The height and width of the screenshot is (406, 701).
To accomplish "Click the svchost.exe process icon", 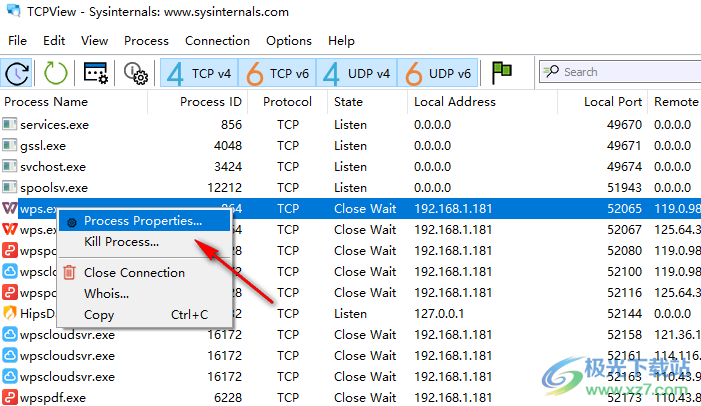I will [9, 166].
